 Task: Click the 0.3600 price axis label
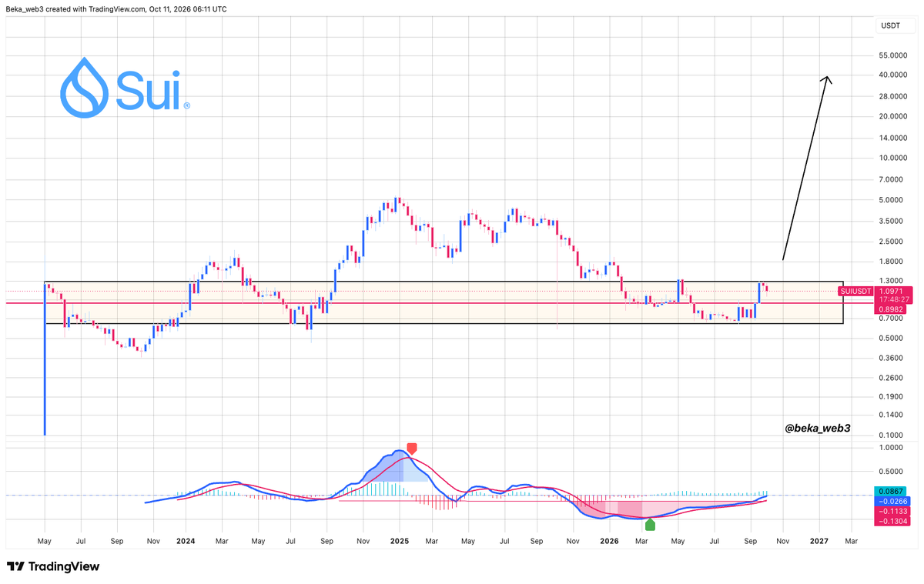(891, 358)
